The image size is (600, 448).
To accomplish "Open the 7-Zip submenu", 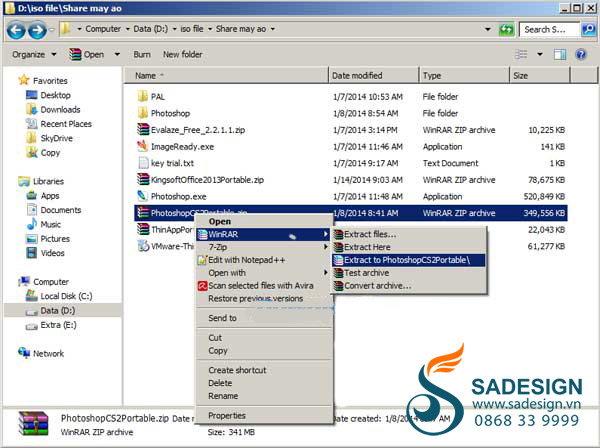I will pos(263,247).
